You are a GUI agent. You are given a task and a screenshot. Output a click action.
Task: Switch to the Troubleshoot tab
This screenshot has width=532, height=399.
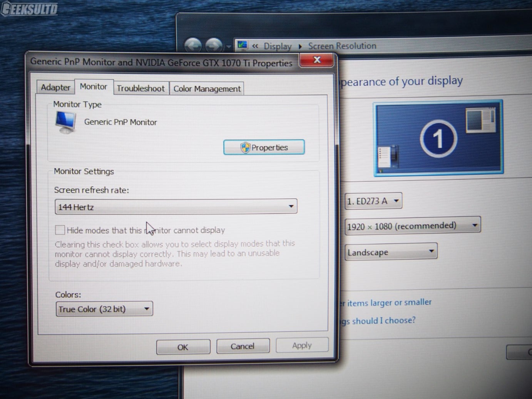[x=141, y=88]
